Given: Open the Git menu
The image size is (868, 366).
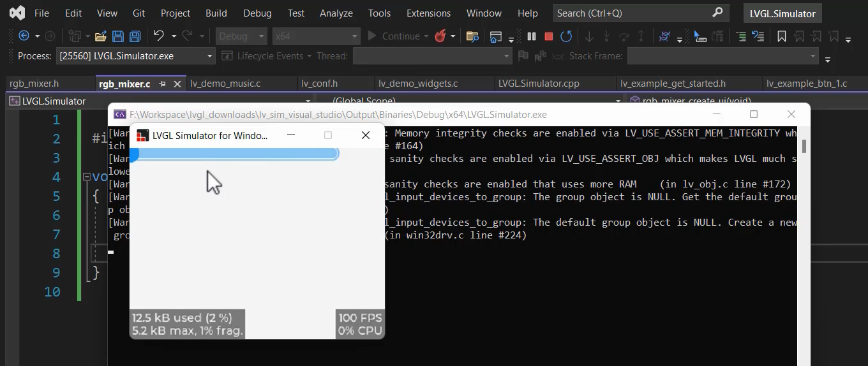Looking at the screenshot, I should pos(138,13).
